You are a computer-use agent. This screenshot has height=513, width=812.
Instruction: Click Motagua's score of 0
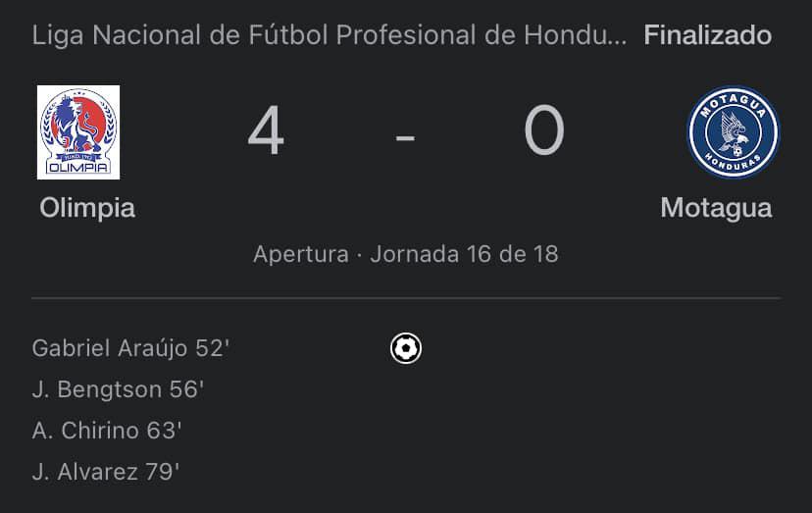pos(543,132)
